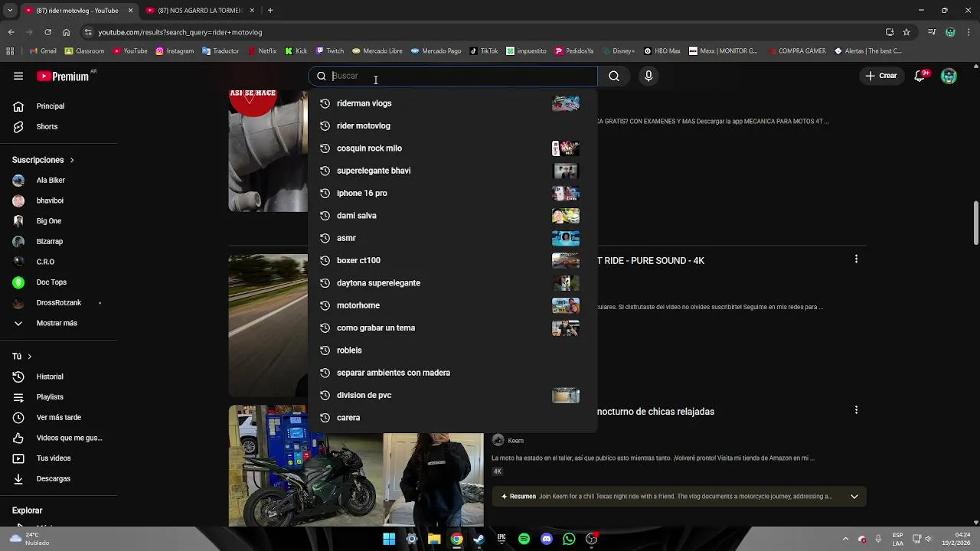Open the Windows Start menu

pyautogui.click(x=389, y=539)
